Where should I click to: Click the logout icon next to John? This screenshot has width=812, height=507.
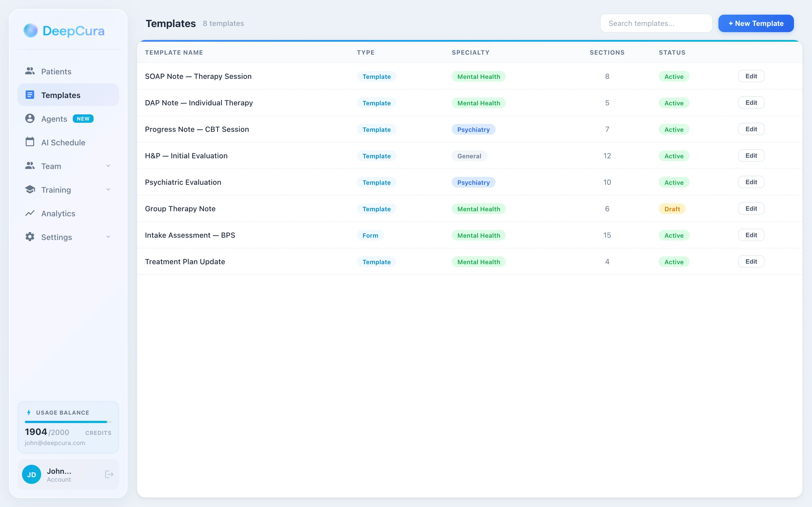pyautogui.click(x=109, y=474)
